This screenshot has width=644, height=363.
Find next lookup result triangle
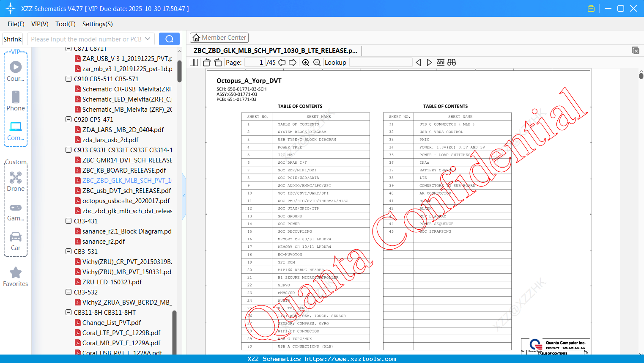[429, 63]
